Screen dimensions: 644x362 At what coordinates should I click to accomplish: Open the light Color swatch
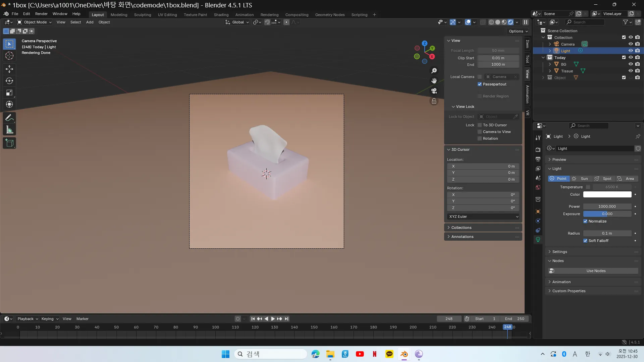[x=607, y=194]
